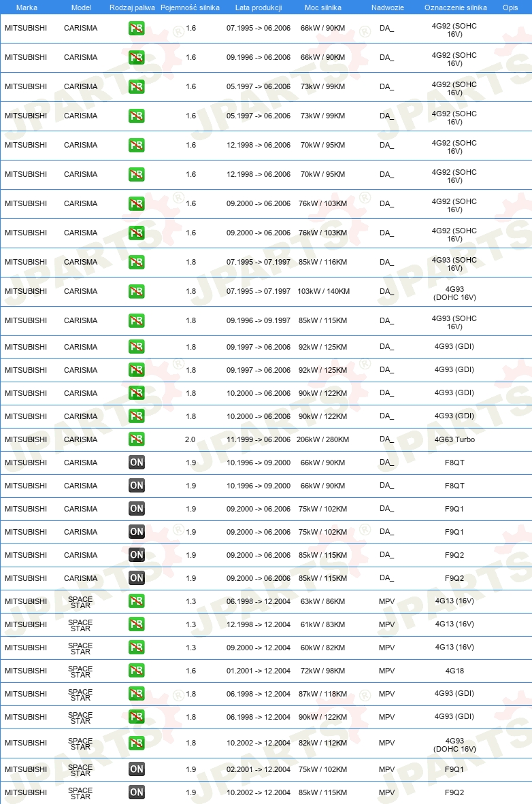This screenshot has height=804, width=532.
Task: Select 'DA_' body cell in the 4G63 Turbo row
Action: click(x=387, y=439)
